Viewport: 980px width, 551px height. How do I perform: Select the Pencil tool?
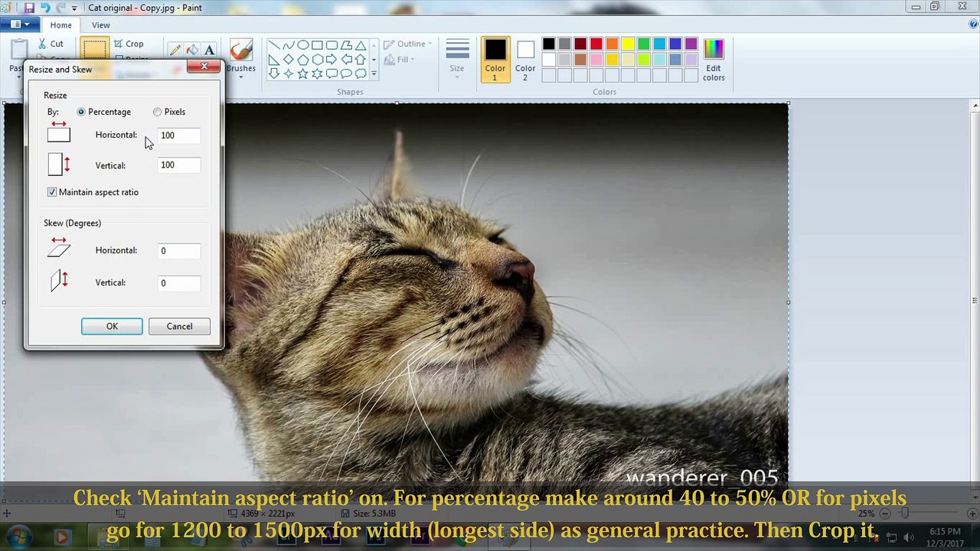175,50
